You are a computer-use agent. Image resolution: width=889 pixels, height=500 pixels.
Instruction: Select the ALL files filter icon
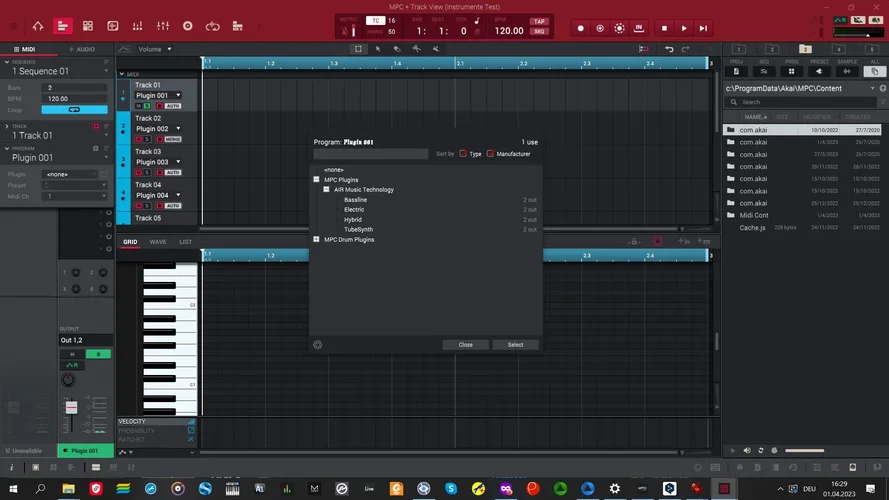pyautogui.click(x=874, y=71)
